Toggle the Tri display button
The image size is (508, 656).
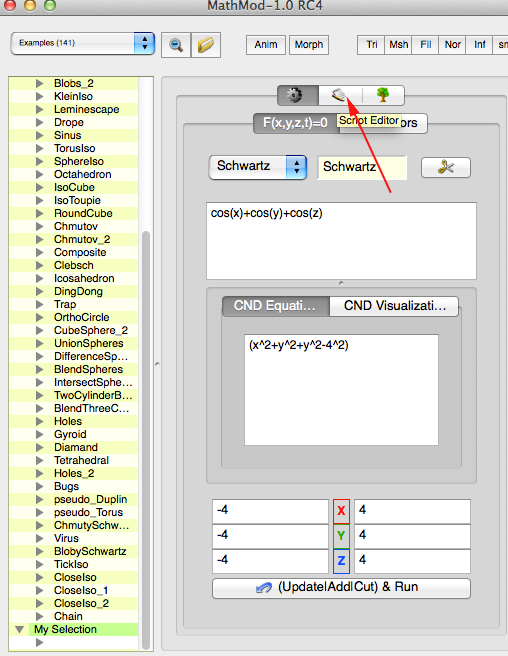(x=372, y=45)
